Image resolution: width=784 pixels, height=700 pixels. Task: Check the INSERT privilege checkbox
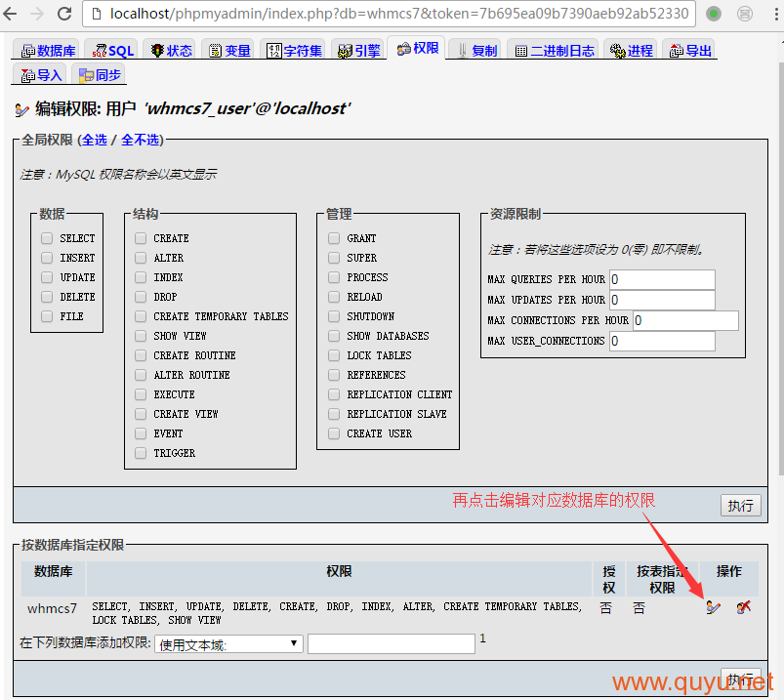coord(47,258)
